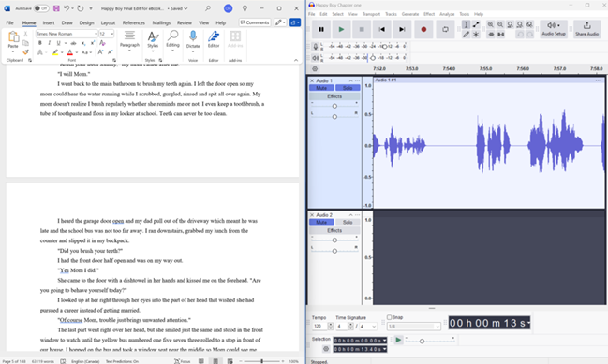
Task: Open the Audio 1 track name menu
Action: (x=358, y=80)
